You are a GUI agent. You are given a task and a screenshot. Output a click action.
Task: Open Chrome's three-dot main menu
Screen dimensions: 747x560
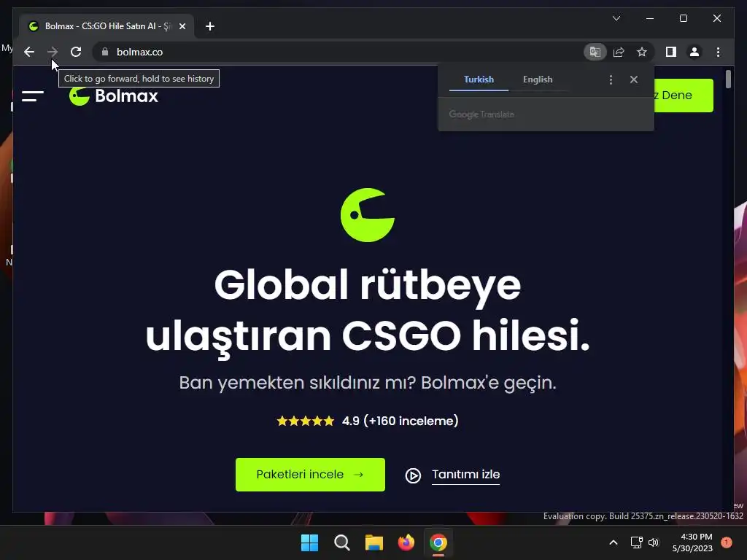click(718, 52)
